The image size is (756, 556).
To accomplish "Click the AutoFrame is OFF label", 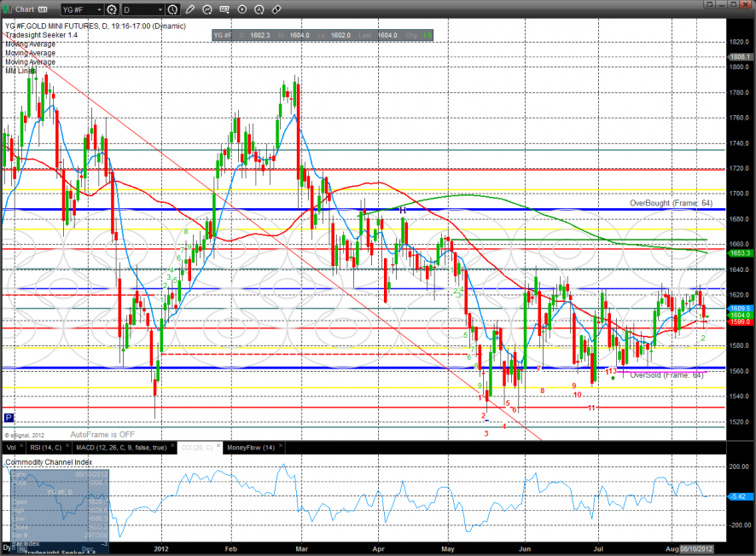I will point(102,433).
